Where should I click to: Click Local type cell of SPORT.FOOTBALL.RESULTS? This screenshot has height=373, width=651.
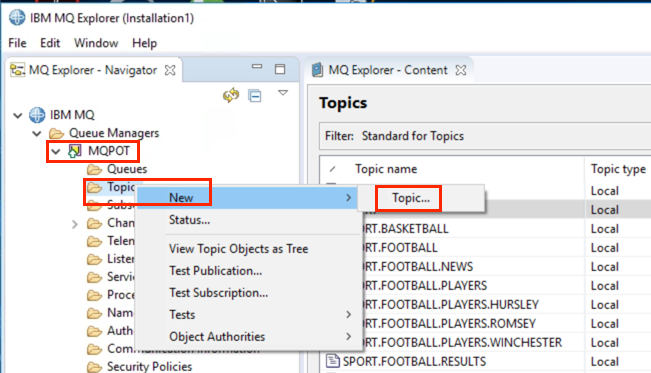604,362
